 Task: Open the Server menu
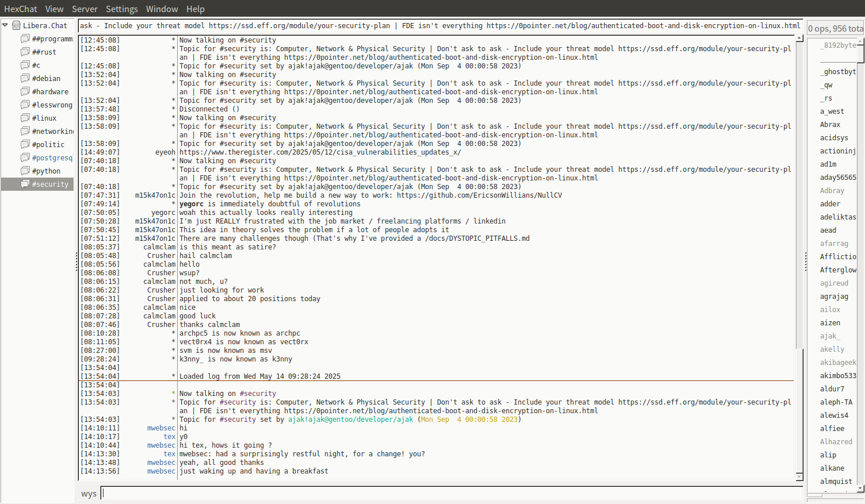click(85, 9)
